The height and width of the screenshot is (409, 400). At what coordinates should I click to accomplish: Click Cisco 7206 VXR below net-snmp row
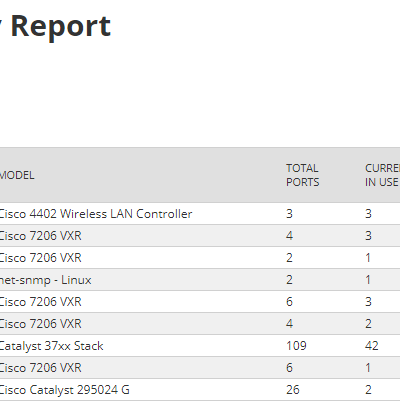(x=40, y=302)
